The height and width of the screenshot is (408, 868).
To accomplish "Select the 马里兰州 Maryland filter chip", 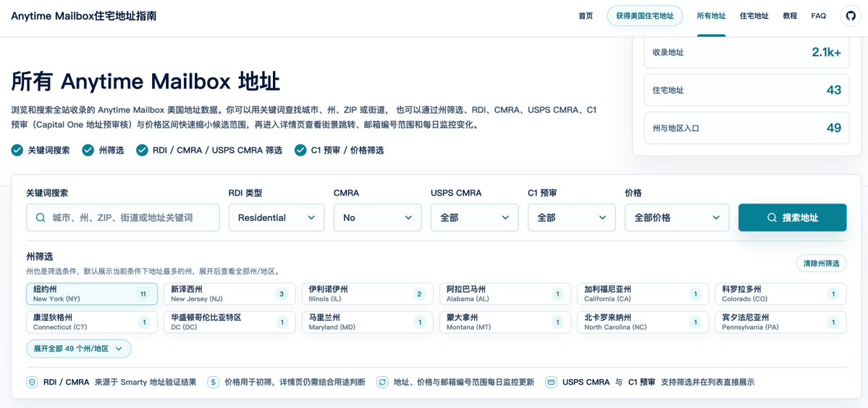I will (x=368, y=322).
